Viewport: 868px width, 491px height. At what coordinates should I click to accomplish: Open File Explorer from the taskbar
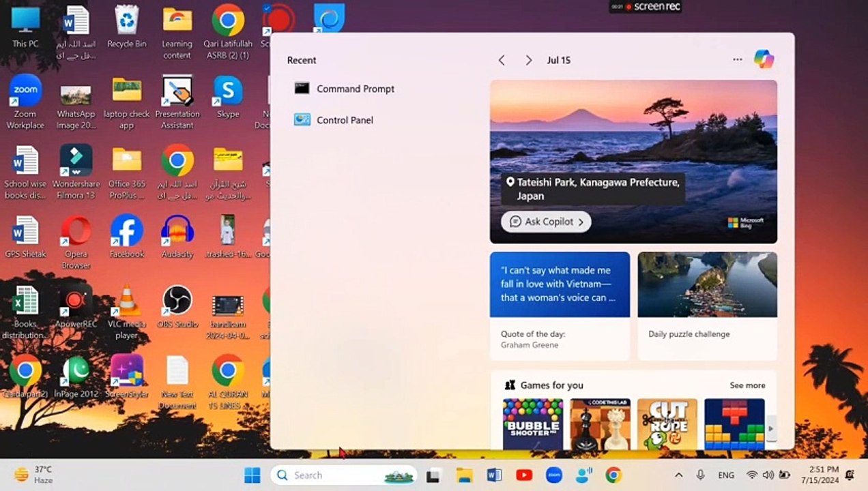coord(464,475)
